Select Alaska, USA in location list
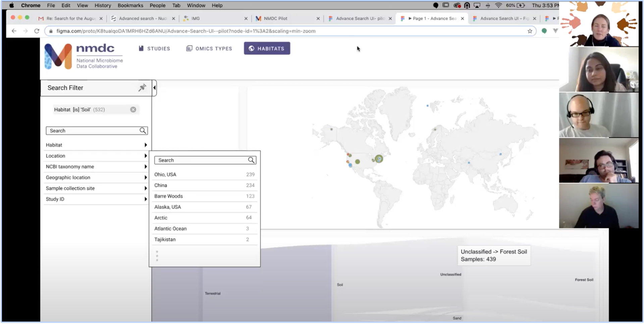 [205, 207]
